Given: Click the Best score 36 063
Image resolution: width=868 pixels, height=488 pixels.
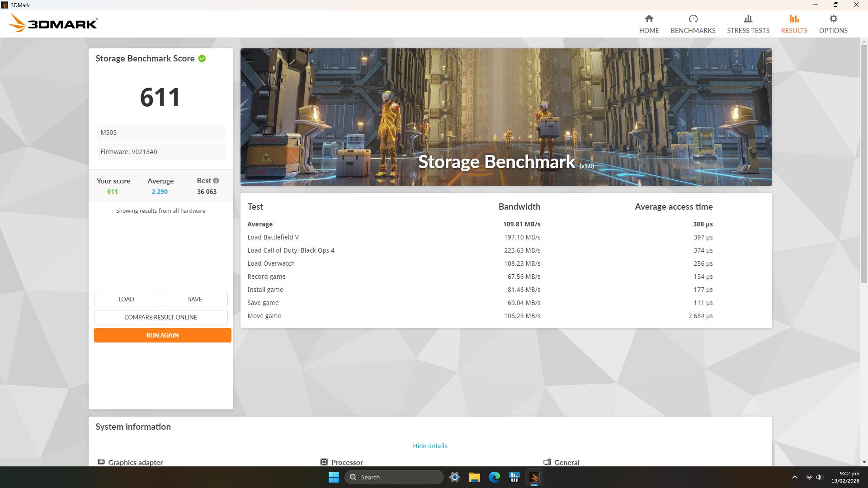Looking at the screenshot, I should pos(207,192).
